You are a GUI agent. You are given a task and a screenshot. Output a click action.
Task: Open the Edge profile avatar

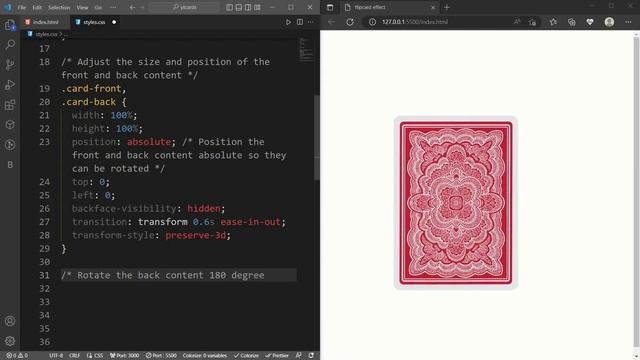pos(609,22)
